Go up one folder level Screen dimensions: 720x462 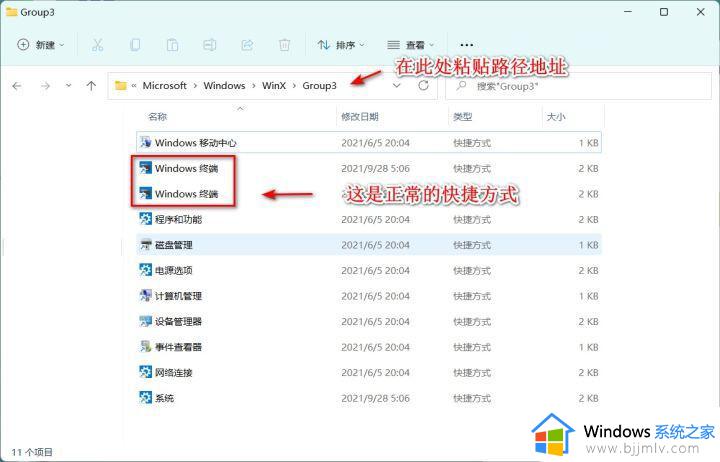[x=91, y=86]
